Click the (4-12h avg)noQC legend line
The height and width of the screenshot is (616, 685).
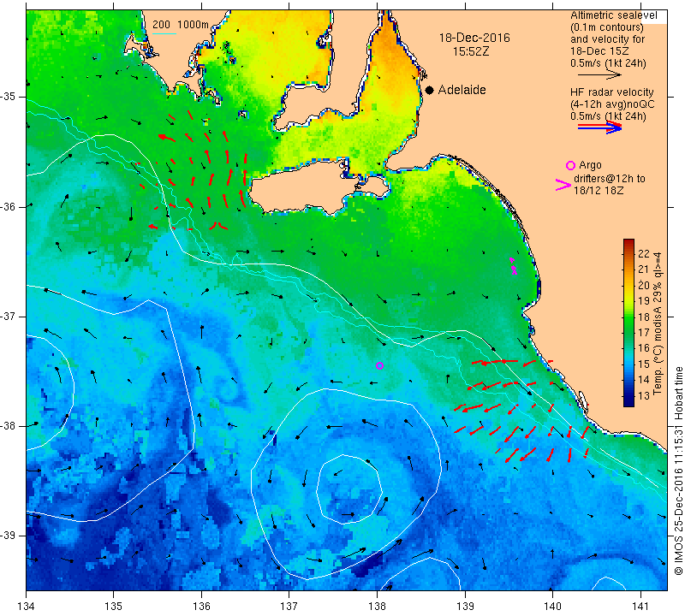(x=612, y=104)
